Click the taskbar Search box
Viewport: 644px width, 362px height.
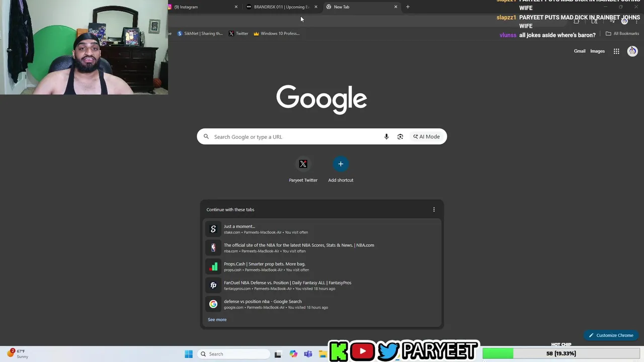tap(233, 354)
